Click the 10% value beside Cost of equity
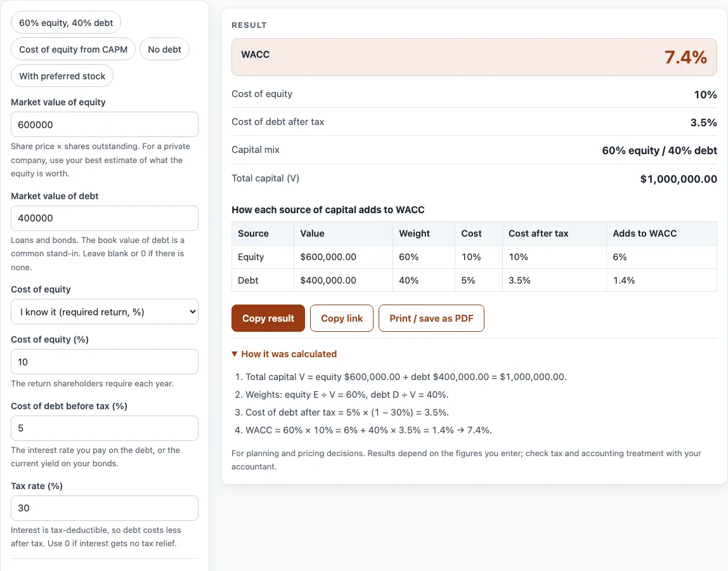Screen dimensions: 728x571 [705, 95]
